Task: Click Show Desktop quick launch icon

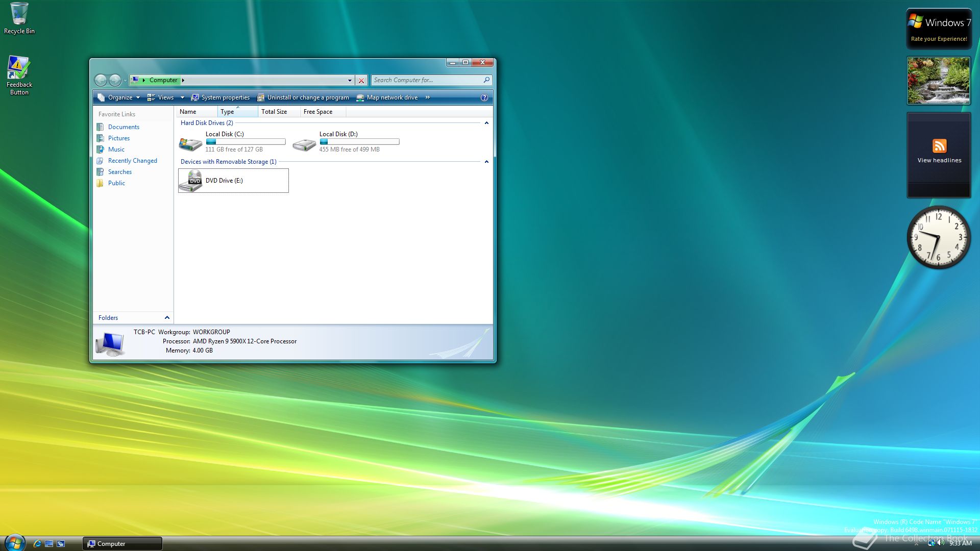Action: (x=49, y=544)
